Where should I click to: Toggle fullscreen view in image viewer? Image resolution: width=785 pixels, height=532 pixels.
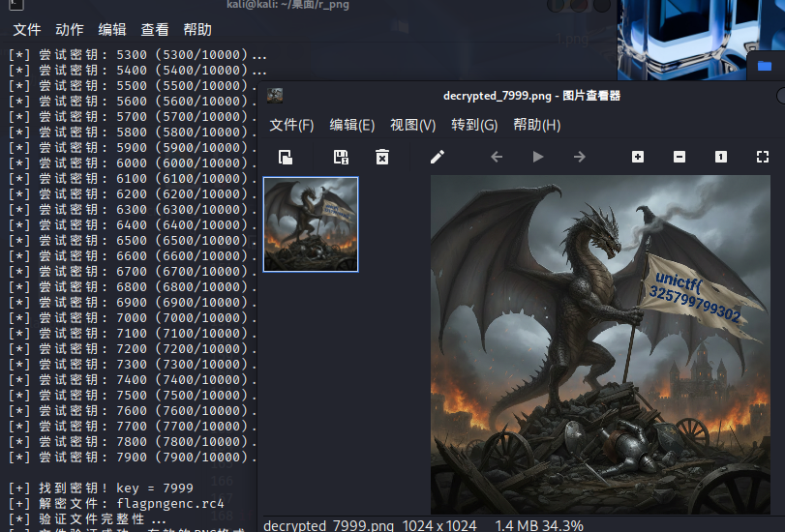pyautogui.click(x=763, y=157)
